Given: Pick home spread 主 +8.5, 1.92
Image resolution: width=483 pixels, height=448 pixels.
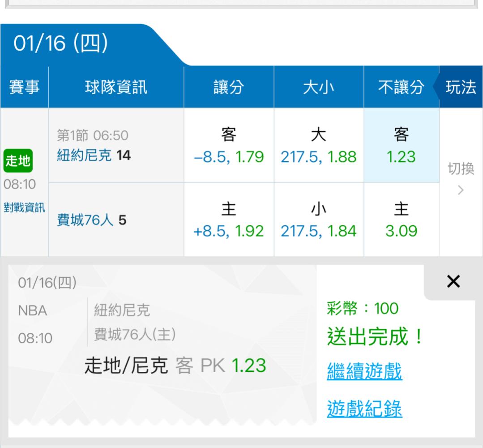Looking at the screenshot, I should 229,220.
